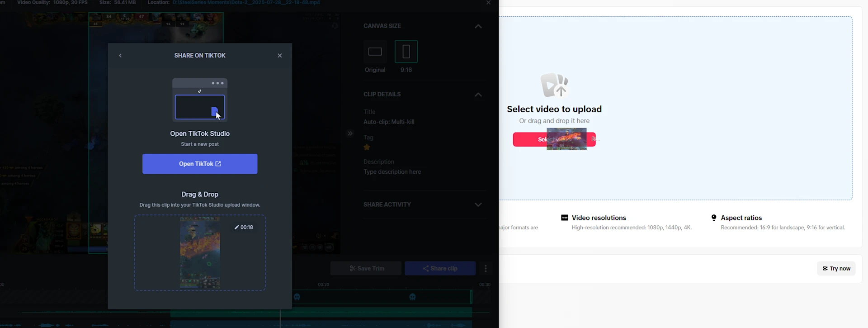The width and height of the screenshot is (868, 328).
Task: Click the star tag icon
Action: click(x=367, y=147)
